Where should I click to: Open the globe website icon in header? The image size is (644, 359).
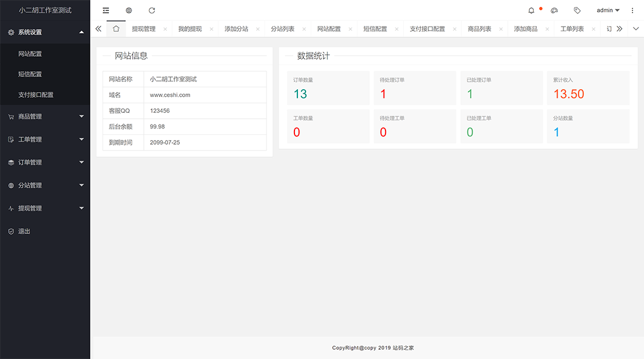point(129,10)
